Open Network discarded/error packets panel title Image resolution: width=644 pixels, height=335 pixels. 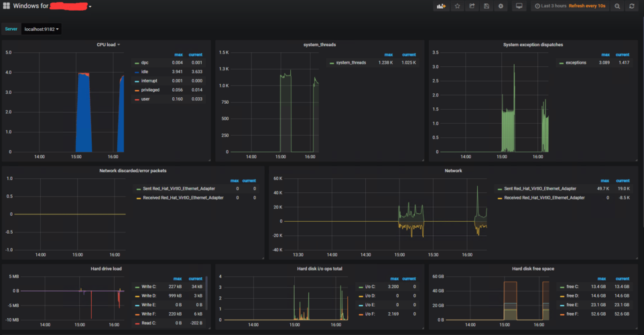[133, 171]
